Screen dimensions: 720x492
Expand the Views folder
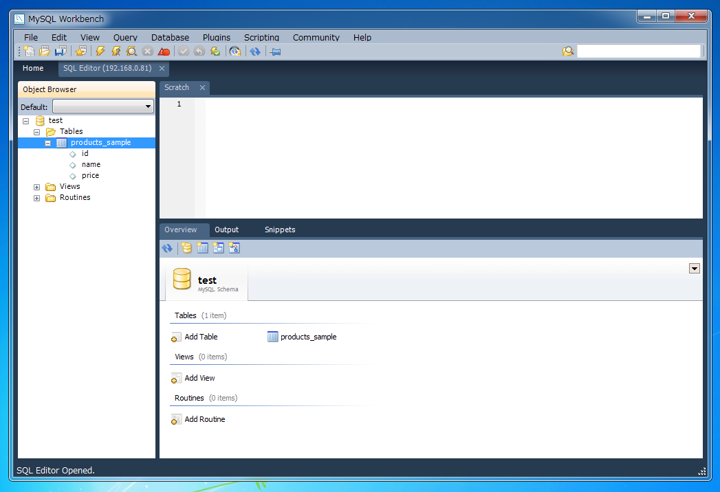click(x=37, y=187)
